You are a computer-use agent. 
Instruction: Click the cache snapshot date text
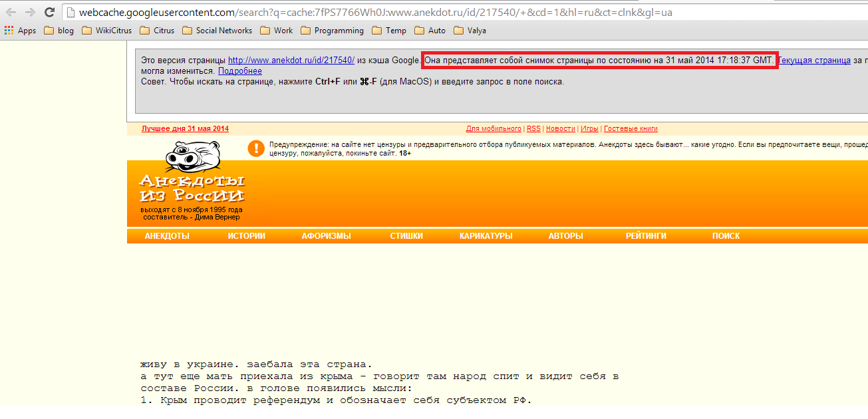(599, 61)
